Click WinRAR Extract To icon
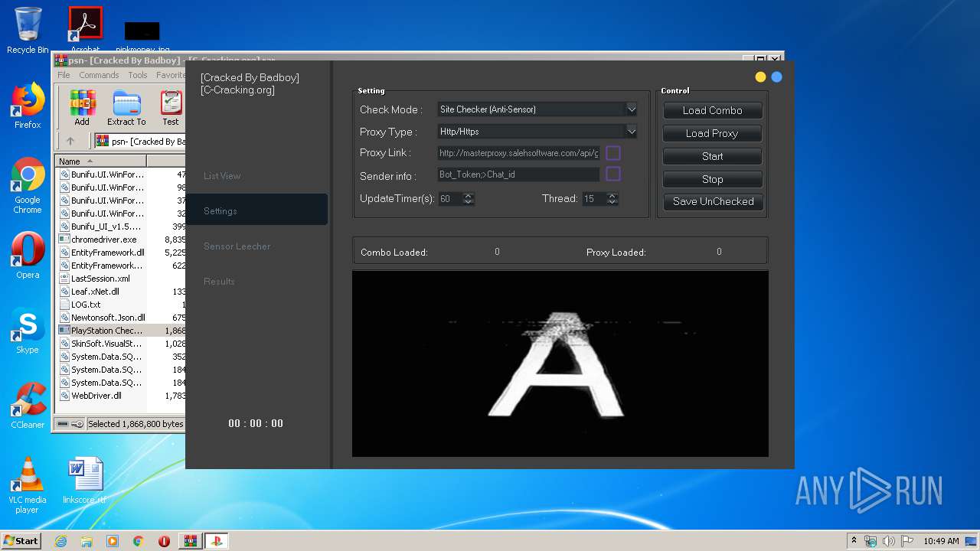The image size is (980, 551). point(126,108)
